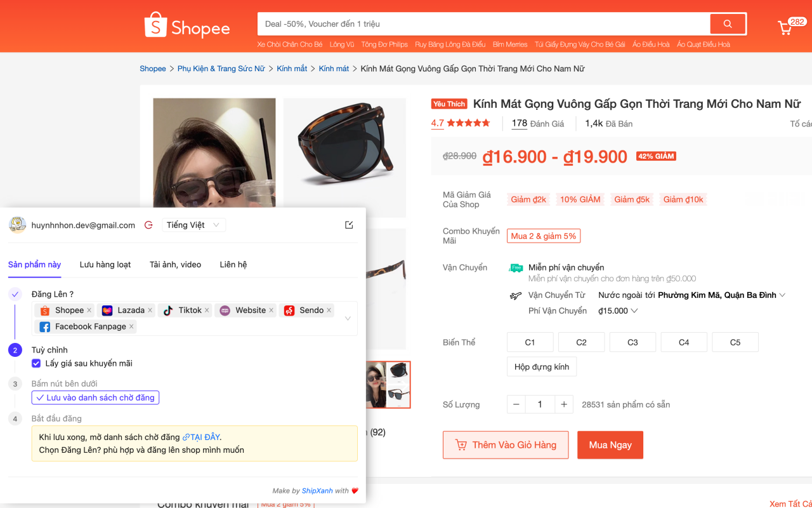Screen dimensions: 812x508
Task: Click the refresh icon beside the email address
Action: coord(148,225)
